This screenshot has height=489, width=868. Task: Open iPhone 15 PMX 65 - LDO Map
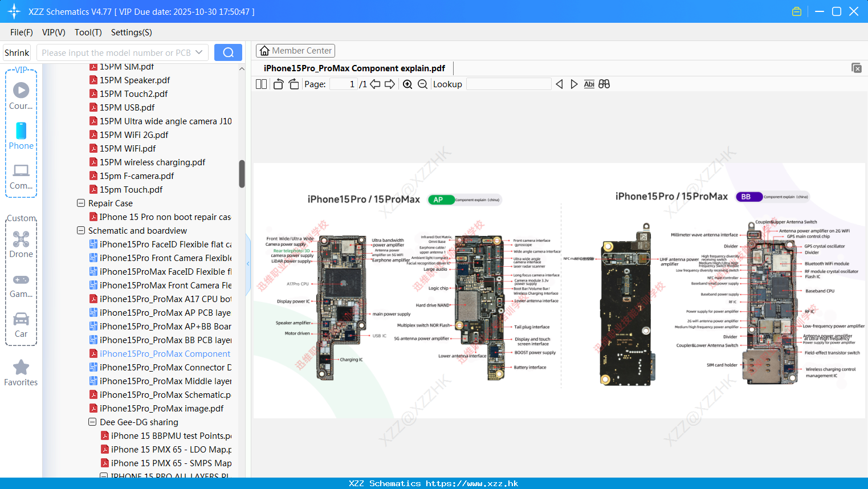166,449
